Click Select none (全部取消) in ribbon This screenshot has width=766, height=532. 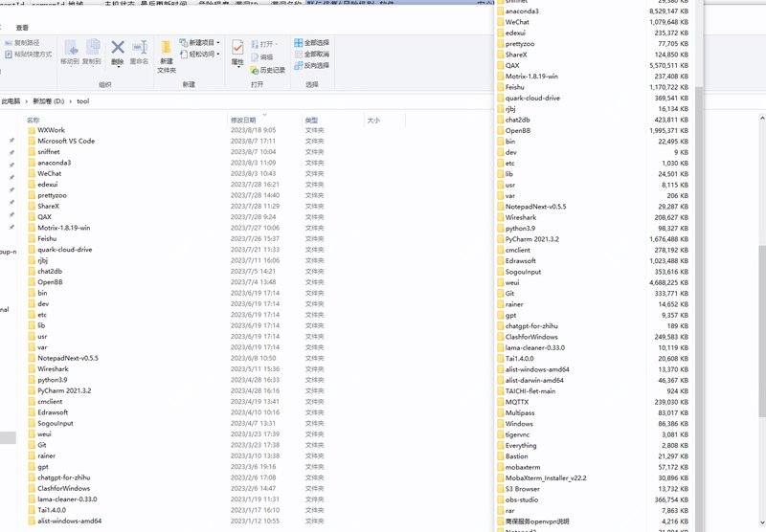click(x=312, y=55)
